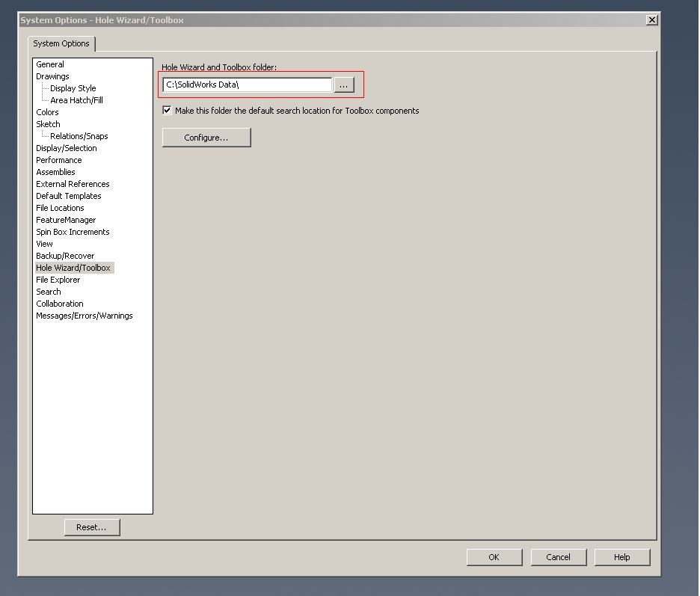Close the System Options dialog window
Viewport: 700px width, 596px height.
(652, 20)
